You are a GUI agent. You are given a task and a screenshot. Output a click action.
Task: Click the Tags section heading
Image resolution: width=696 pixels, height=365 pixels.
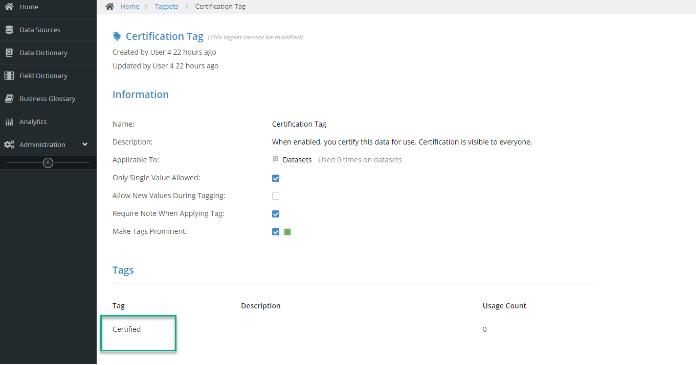[123, 270]
